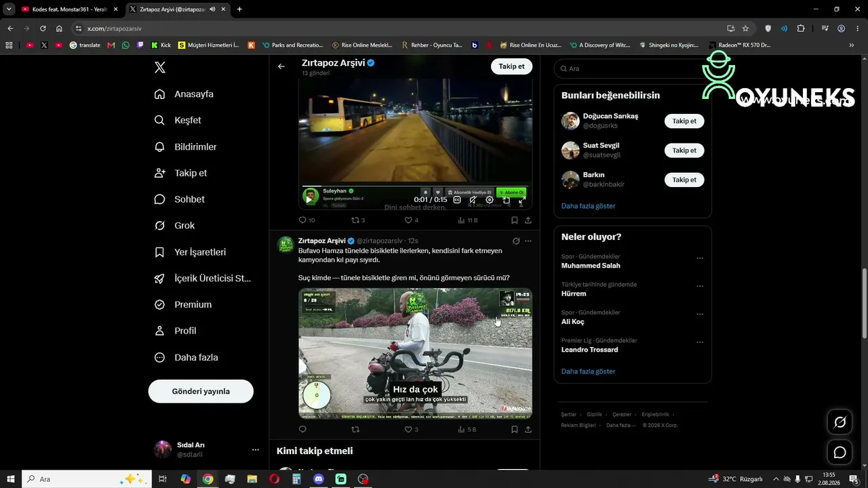Viewport: 868px width, 488px height.
Task: Toggle captions on the bus video
Action: coord(457,200)
